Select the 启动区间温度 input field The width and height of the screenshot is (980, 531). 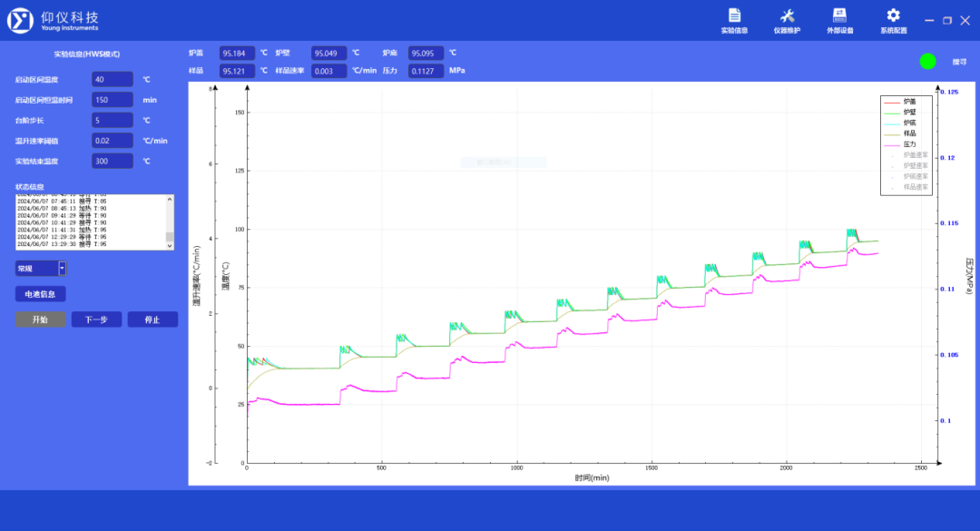[x=113, y=80]
